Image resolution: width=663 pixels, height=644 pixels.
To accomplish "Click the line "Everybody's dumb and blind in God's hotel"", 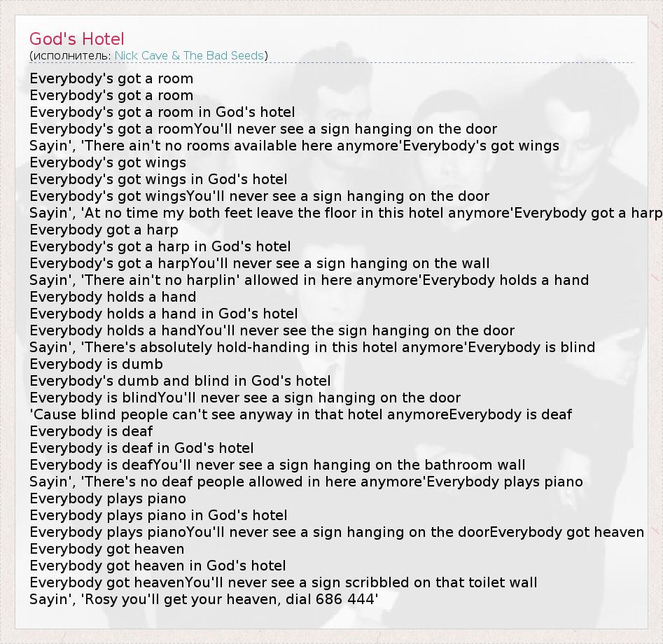I will tap(180, 381).
